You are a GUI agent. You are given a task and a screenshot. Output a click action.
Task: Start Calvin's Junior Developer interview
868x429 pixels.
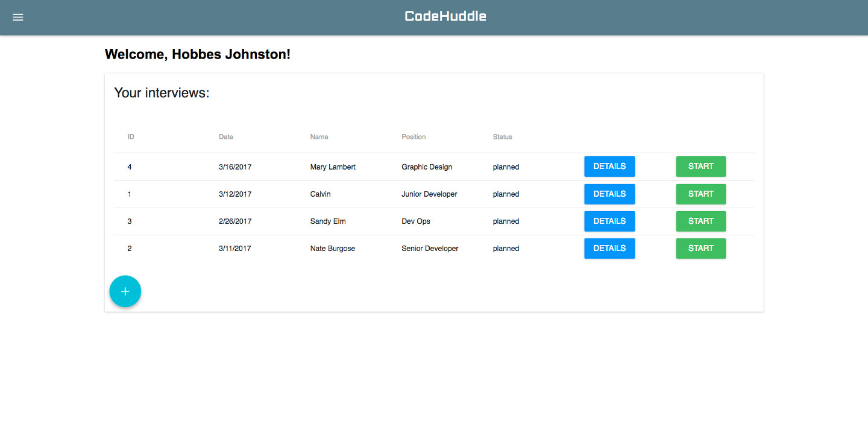pyautogui.click(x=701, y=194)
